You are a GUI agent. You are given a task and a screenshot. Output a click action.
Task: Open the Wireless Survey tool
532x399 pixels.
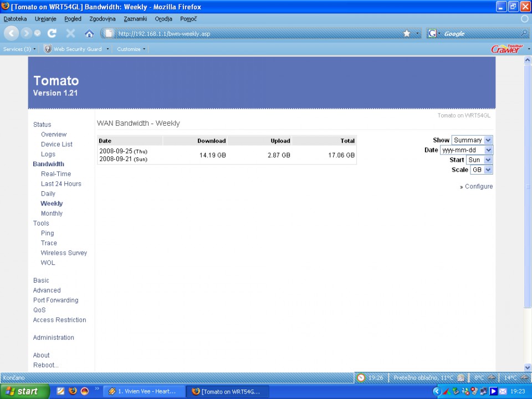pyautogui.click(x=64, y=253)
